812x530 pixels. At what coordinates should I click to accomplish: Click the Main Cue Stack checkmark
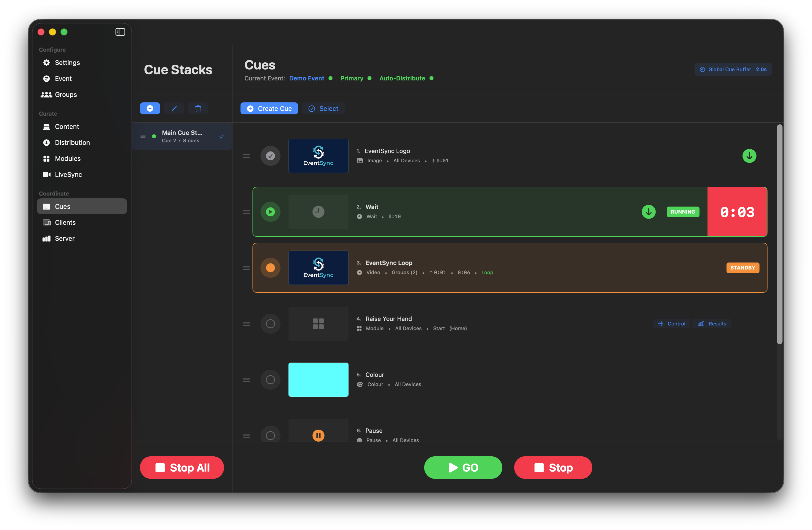[x=221, y=137]
